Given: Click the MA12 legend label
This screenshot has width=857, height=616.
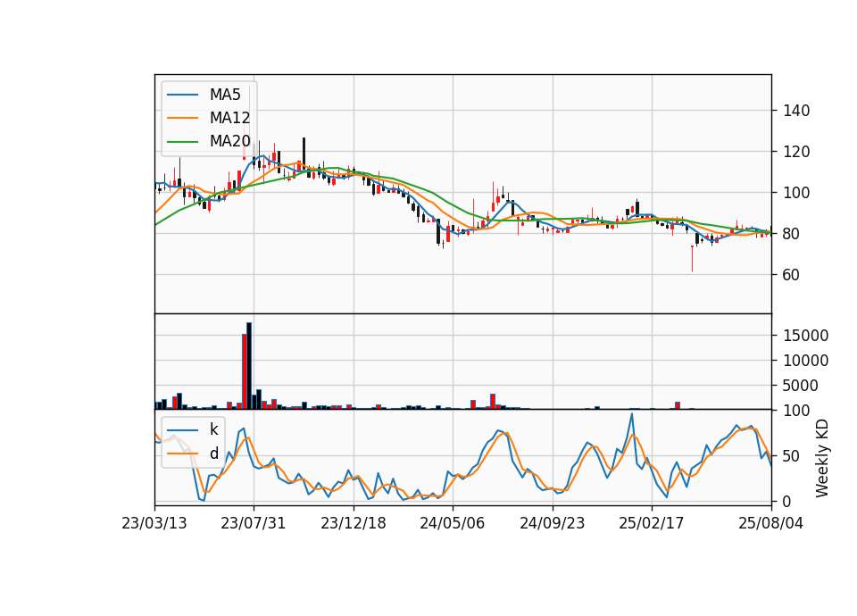Looking at the screenshot, I should (x=229, y=118).
